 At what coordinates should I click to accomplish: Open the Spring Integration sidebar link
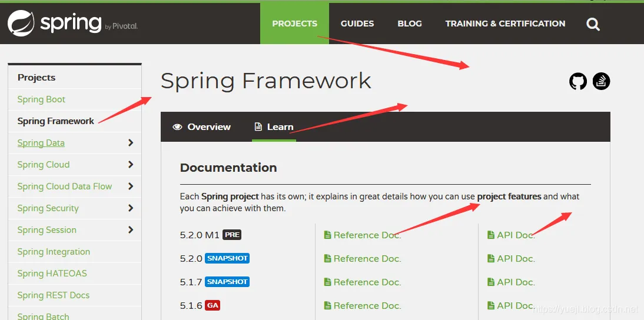click(54, 252)
